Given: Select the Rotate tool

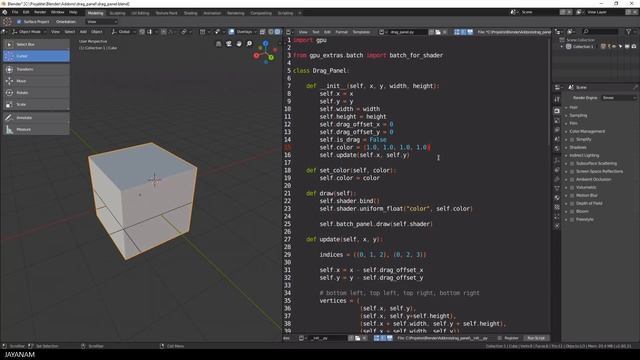Looking at the screenshot, I should click(x=36, y=93).
